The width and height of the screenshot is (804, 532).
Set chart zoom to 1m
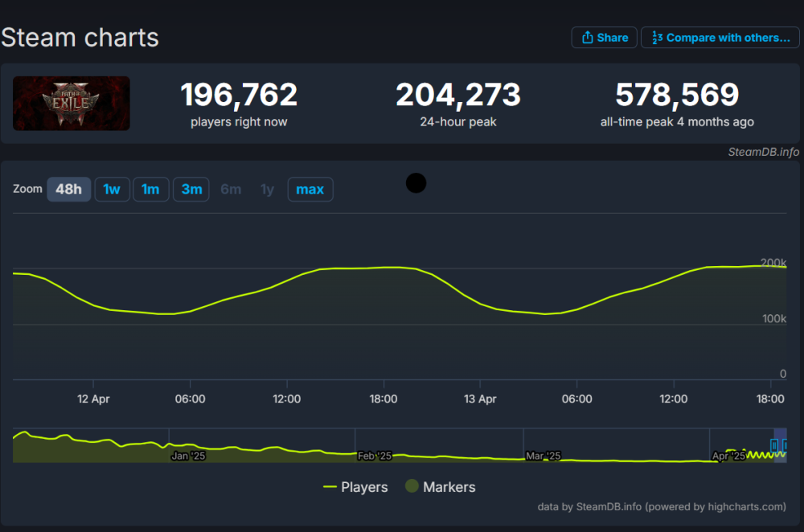[151, 189]
